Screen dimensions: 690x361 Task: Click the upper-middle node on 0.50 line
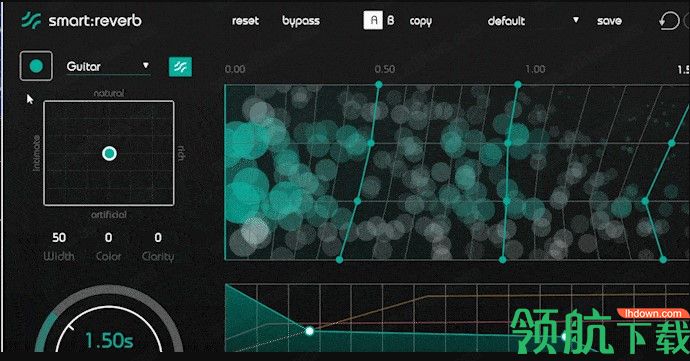pos(371,143)
